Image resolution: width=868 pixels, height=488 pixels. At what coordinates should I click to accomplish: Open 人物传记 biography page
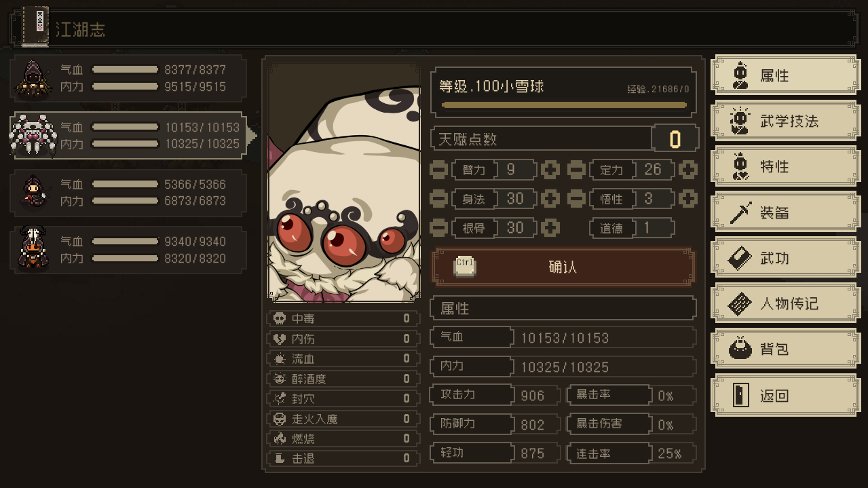pyautogui.click(x=785, y=303)
